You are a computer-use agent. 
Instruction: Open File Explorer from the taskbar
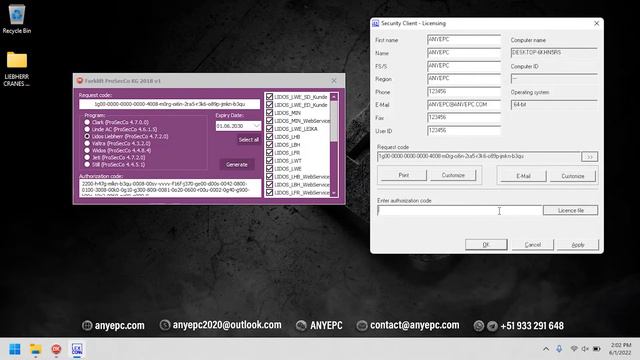[36, 349]
